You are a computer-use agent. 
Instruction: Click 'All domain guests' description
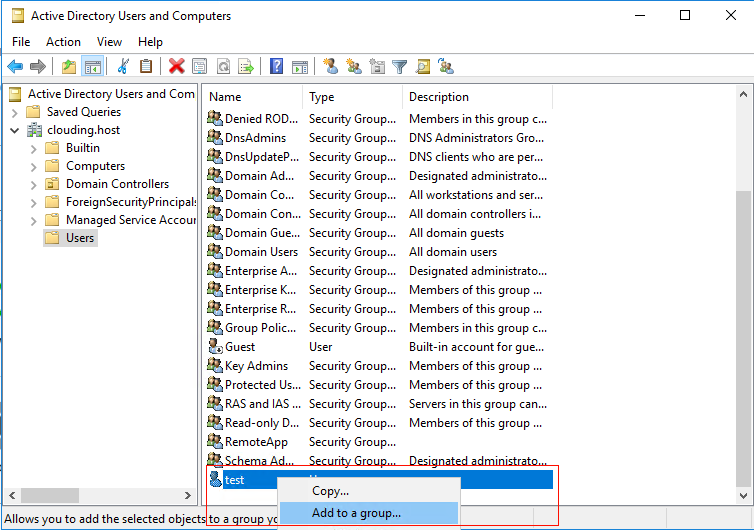pos(456,233)
